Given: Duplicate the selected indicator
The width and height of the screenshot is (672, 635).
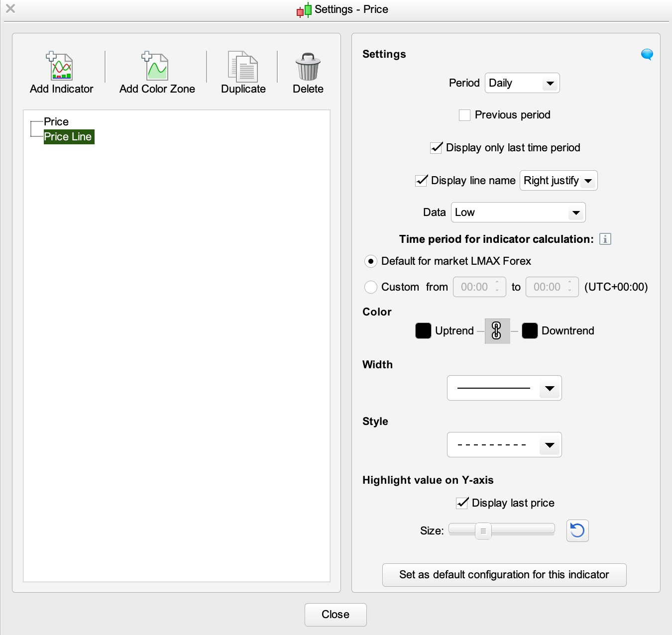Looking at the screenshot, I should click(243, 73).
